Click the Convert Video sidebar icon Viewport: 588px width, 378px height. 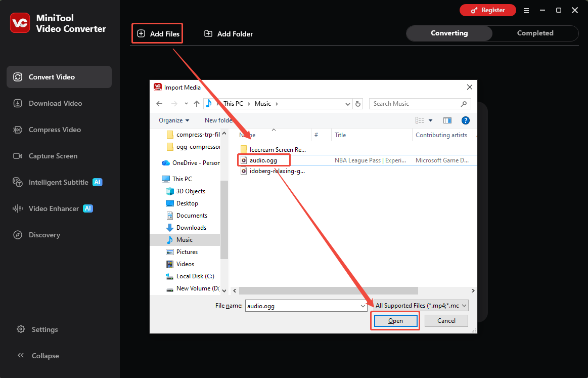[18, 77]
